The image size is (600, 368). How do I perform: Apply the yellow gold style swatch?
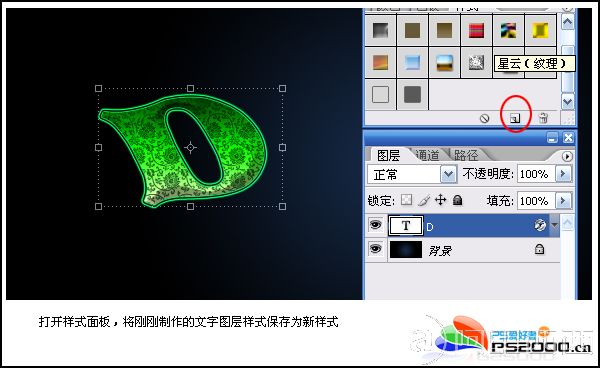(x=541, y=30)
